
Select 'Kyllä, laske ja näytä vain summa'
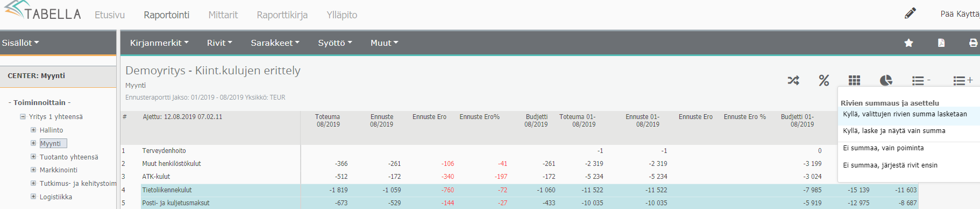909,131
